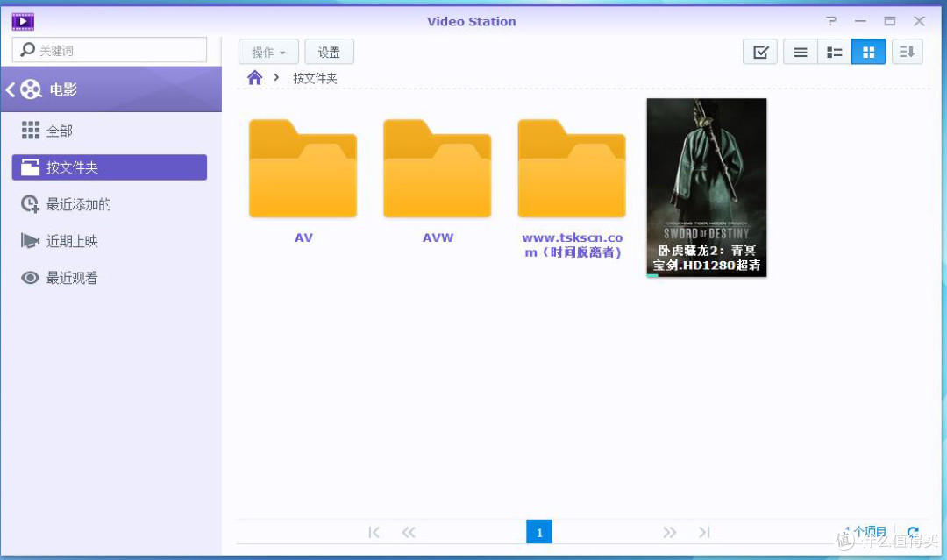947x560 pixels.
Task: Click the www.tskscn.com（时间脱离者）label
Action: click(x=573, y=245)
